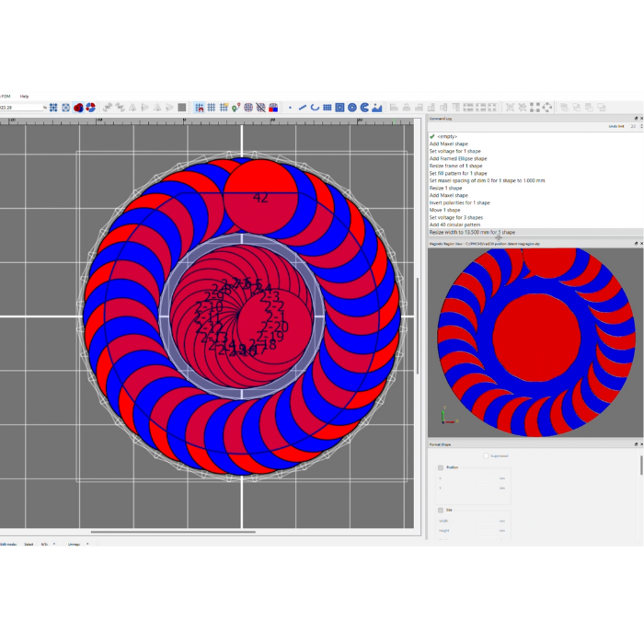Float the Command Log panel
The height and width of the screenshot is (644, 644).
635,119
